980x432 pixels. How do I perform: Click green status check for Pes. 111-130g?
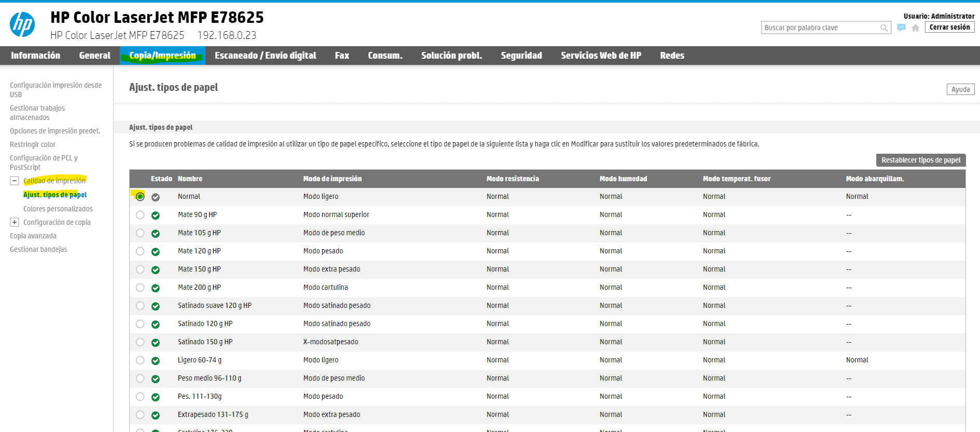156,397
